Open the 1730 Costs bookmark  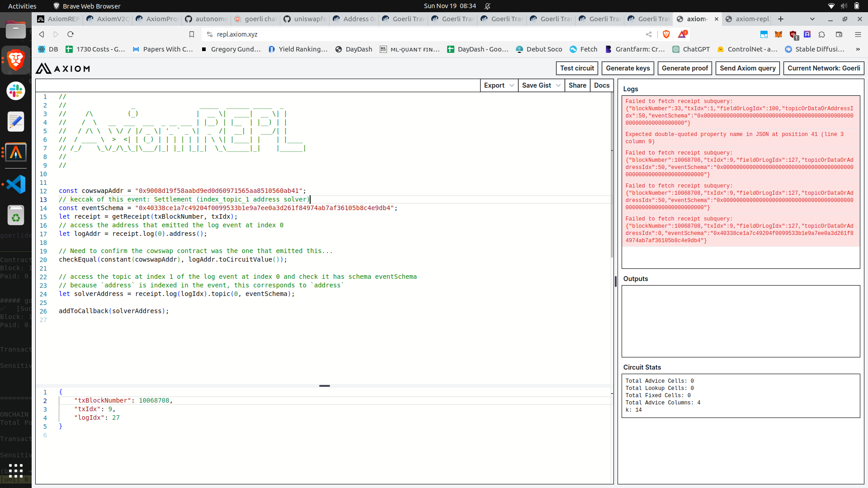click(x=95, y=49)
